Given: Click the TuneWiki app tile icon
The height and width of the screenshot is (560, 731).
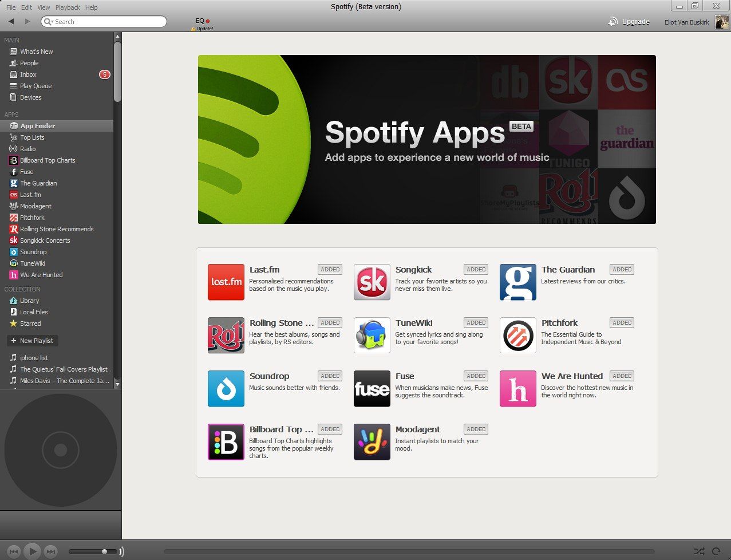Looking at the screenshot, I should tap(372, 336).
